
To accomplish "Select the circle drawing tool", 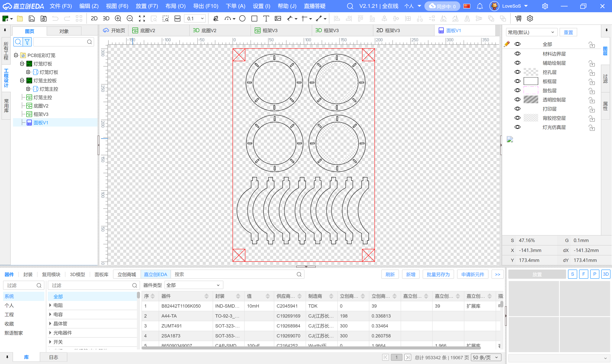I will [x=242, y=18].
